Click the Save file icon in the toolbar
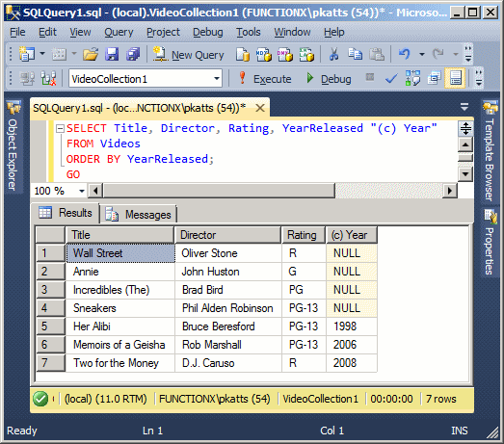The image size is (504, 444). (112, 54)
